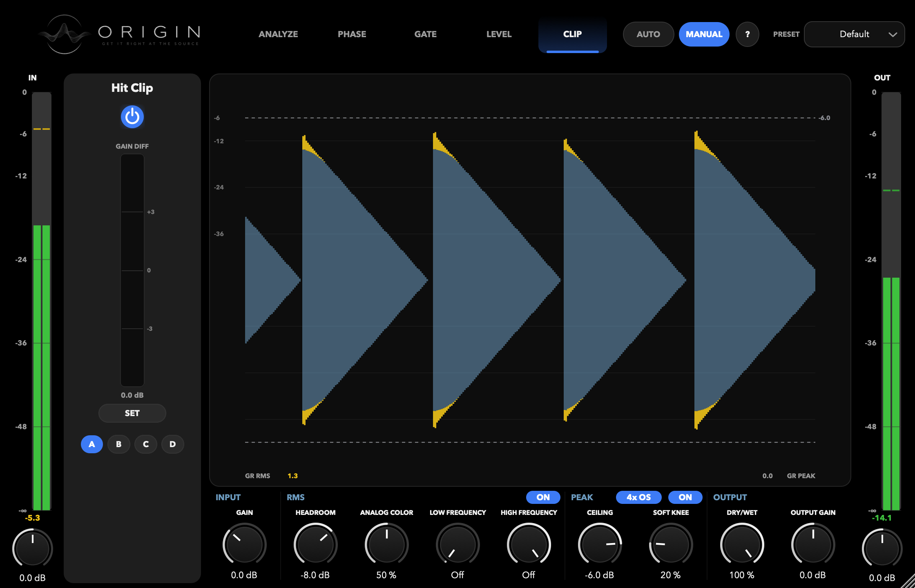
Task: Click the ceiling value -6.0 dB
Action: point(599,575)
